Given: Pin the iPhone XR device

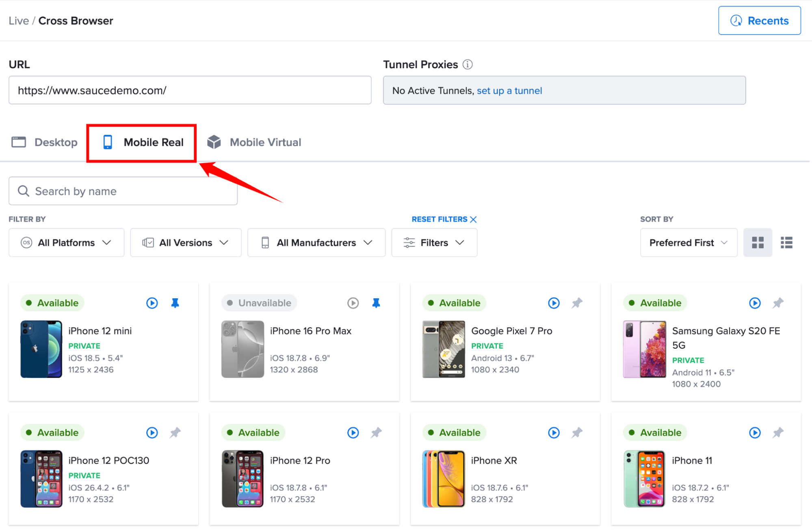Looking at the screenshot, I should click(x=577, y=433).
